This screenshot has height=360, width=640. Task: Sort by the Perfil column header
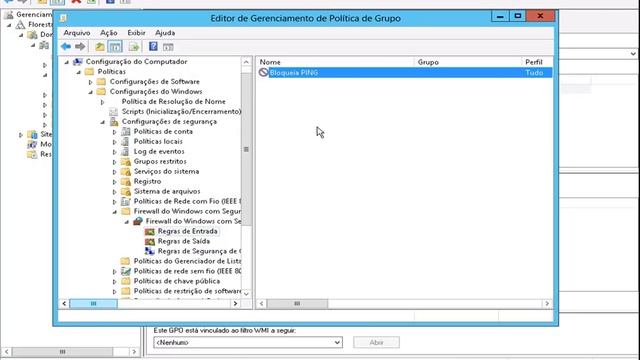point(537,62)
